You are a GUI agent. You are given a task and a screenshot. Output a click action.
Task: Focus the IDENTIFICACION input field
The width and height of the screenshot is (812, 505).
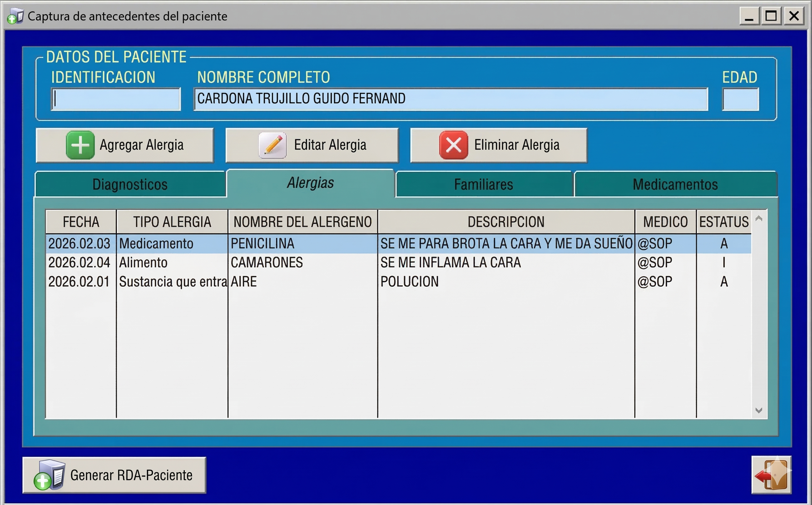point(116,99)
